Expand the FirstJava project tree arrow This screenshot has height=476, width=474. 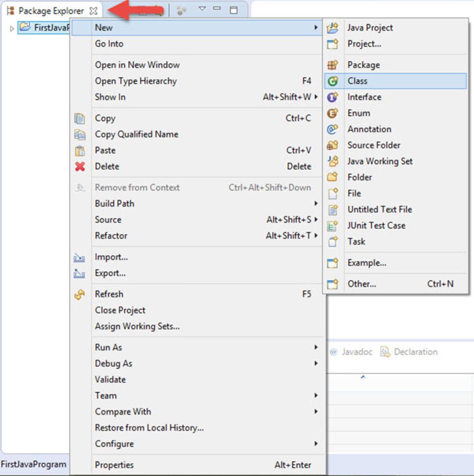point(12,29)
